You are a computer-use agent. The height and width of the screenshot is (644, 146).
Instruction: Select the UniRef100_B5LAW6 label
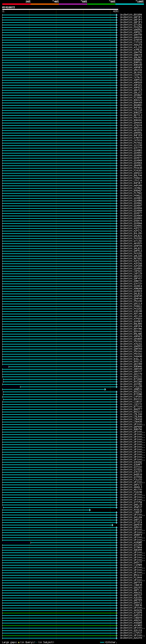tap(131, 334)
